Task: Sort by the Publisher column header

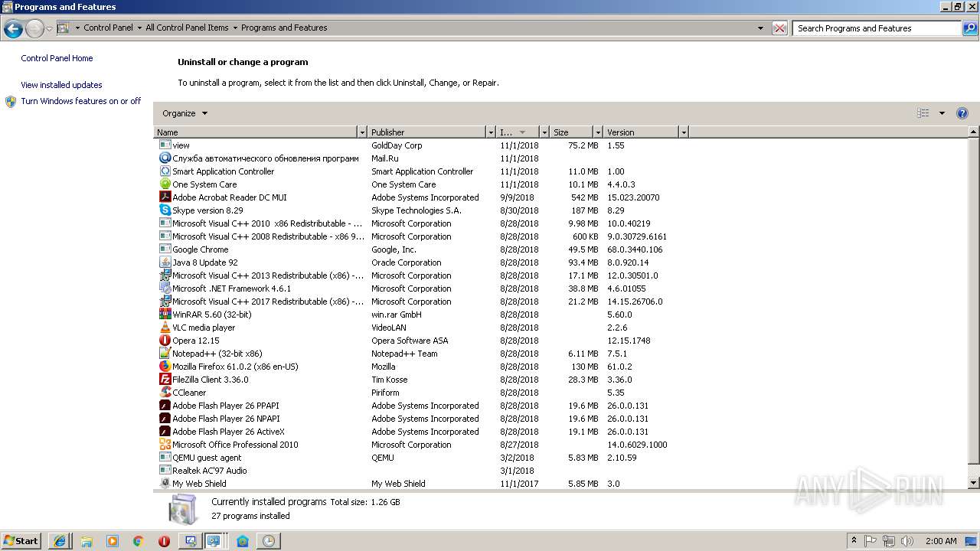Action: point(427,132)
